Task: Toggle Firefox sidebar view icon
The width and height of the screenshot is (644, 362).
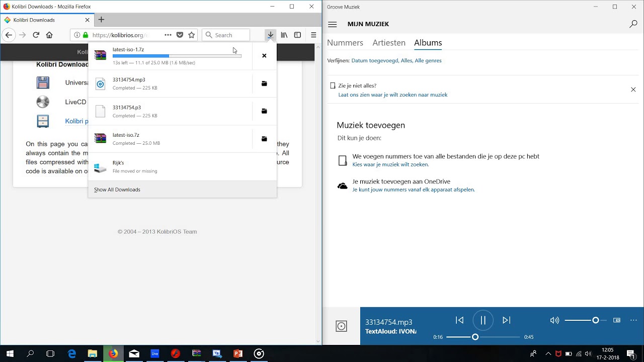Action: tap(297, 35)
